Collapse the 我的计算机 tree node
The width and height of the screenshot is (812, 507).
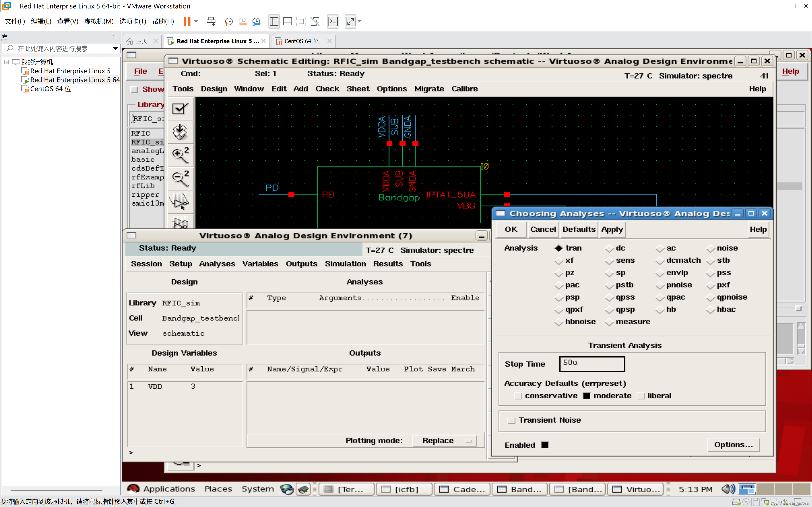(x=6, y=62)
